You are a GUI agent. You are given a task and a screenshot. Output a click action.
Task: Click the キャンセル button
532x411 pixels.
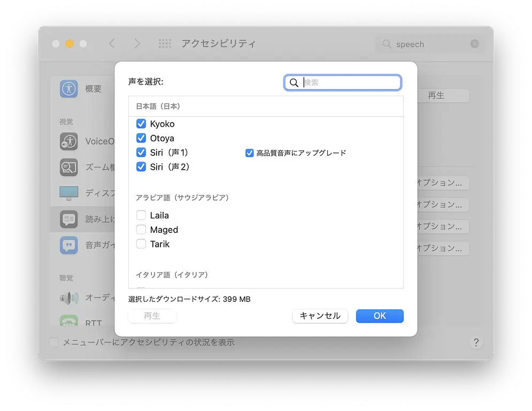click(x=320, y=316)
